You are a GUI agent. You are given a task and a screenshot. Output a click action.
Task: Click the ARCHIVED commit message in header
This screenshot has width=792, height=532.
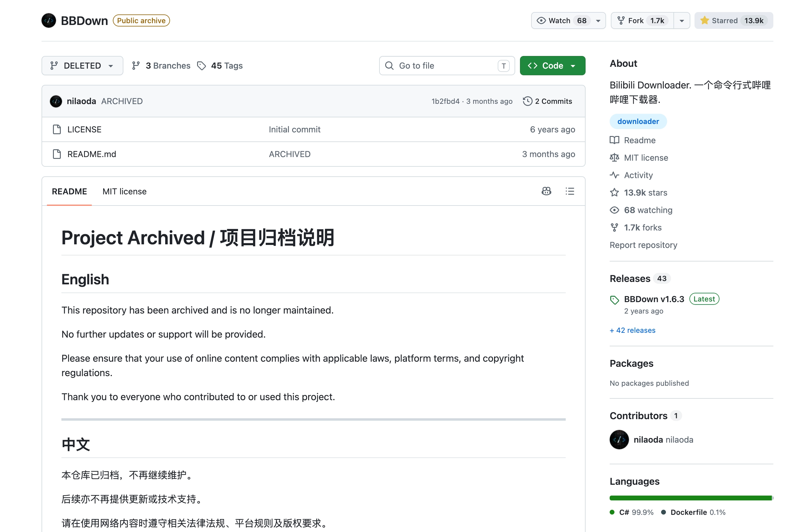click(122, 101)
